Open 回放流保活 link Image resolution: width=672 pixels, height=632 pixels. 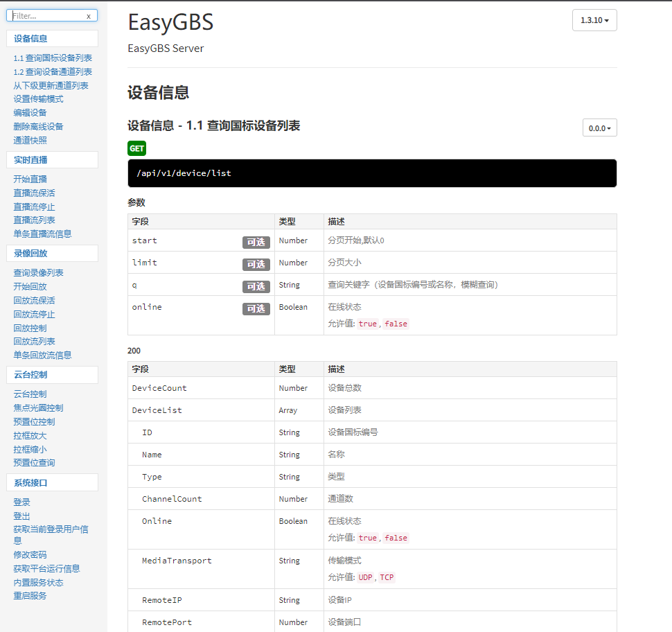click(x=34, y=300)
